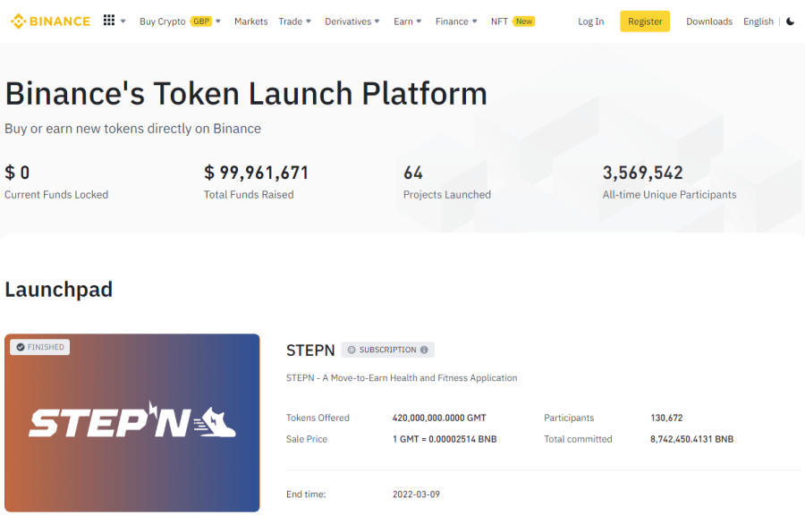The width and height of the screenshot is (805, 532).
Task: Expand the arrow next to the apps grid
Action: 123,21
